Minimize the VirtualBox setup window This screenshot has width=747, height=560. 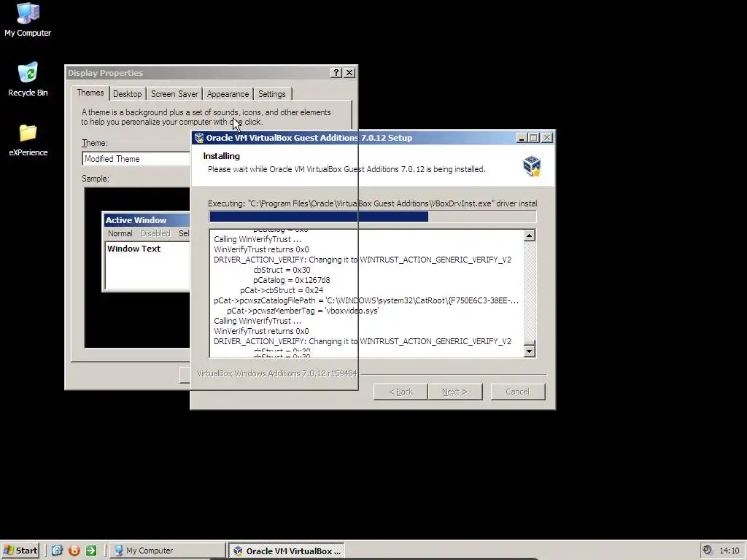pos(521,138)
